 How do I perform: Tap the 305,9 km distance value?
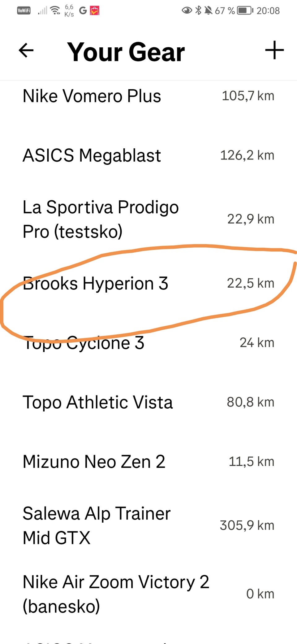click(x=247, y=525)
